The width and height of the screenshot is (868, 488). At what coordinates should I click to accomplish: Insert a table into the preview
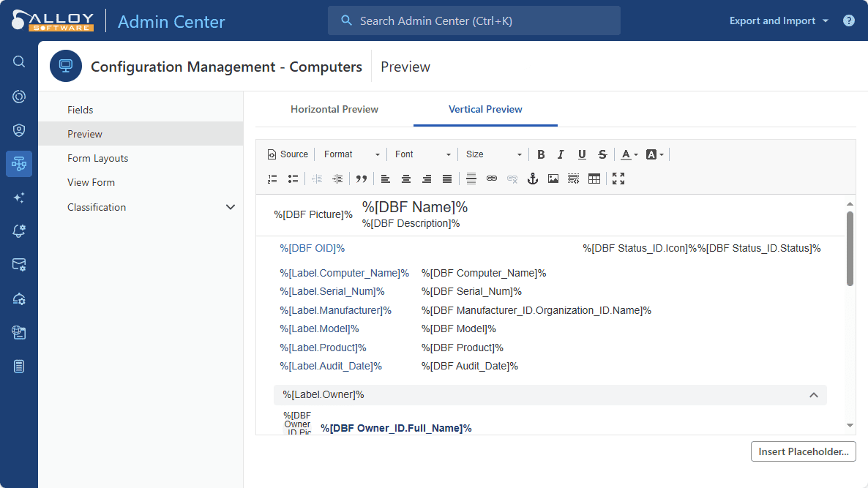point(594,179)
